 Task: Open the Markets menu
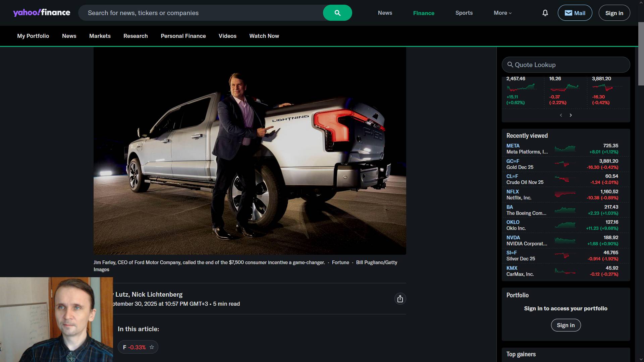click(100, 36)
